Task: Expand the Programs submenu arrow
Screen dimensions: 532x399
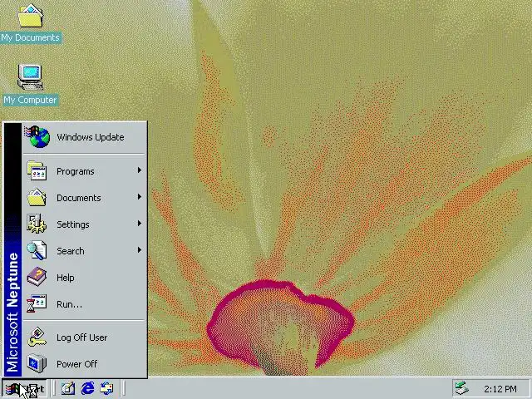Action: coord(139,170)
